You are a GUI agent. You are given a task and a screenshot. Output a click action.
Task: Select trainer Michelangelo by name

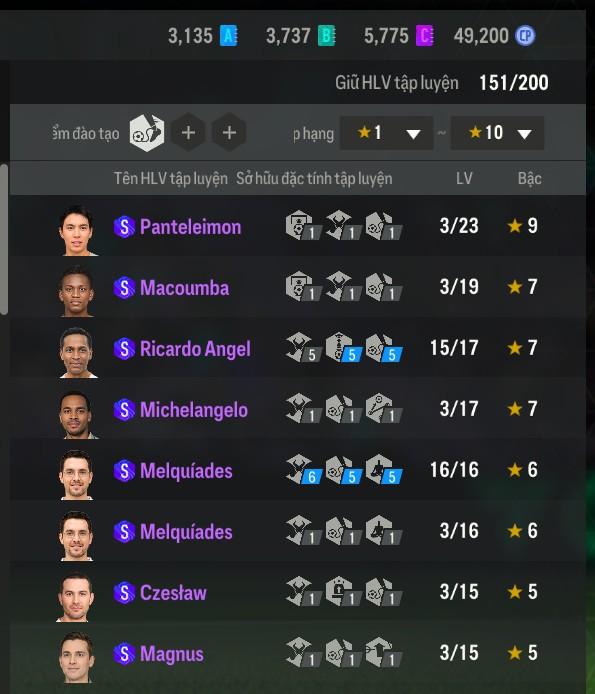pos(194,409)
